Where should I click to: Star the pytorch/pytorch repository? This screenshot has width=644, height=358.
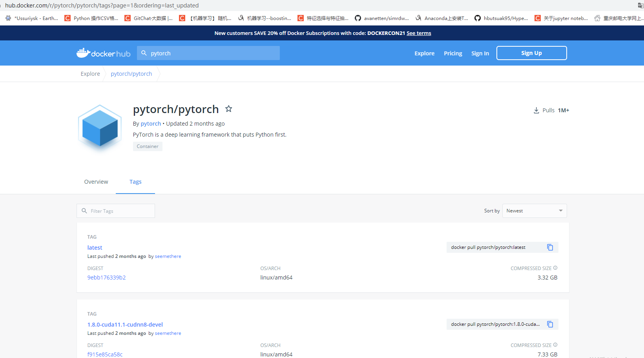pyautogui.click(x=228, y=109)
